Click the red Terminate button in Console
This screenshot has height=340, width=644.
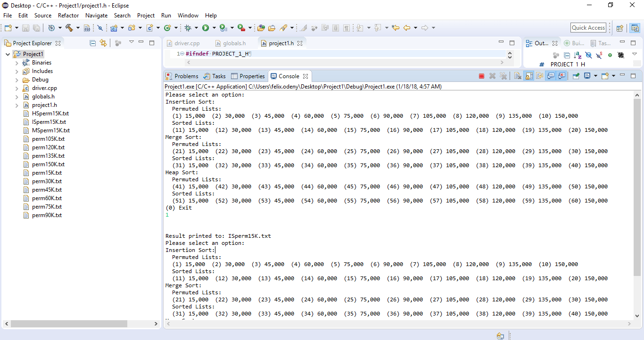481,76
